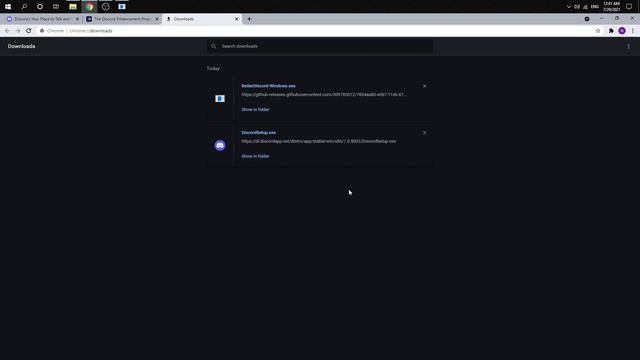
Task: Open the Chrome profile avatar
Action: pos(622,31)
